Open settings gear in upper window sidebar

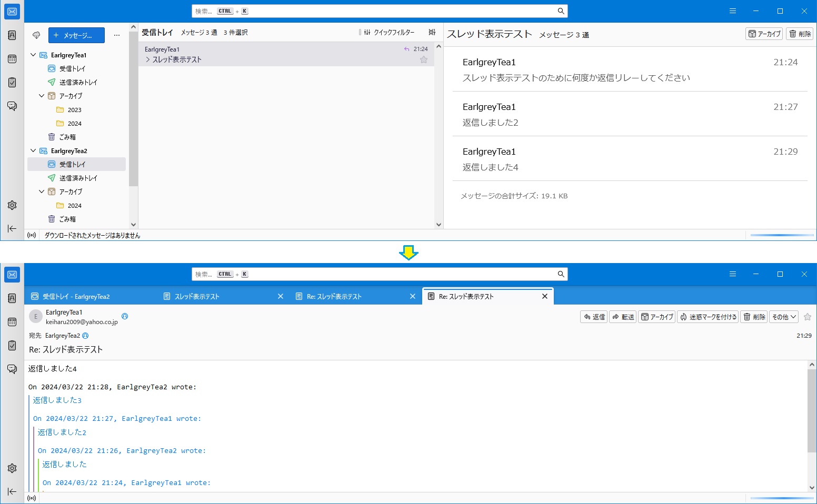point(12,205)
